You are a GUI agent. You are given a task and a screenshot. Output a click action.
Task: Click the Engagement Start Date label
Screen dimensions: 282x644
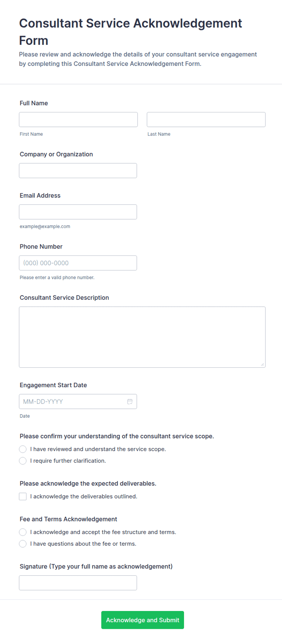tap(53, 385)
